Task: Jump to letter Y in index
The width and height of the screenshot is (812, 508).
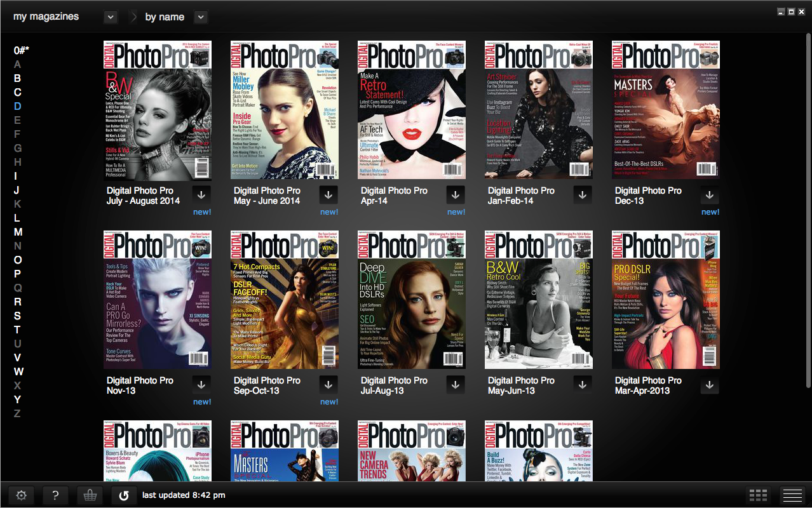Action: tap(18, 399)
